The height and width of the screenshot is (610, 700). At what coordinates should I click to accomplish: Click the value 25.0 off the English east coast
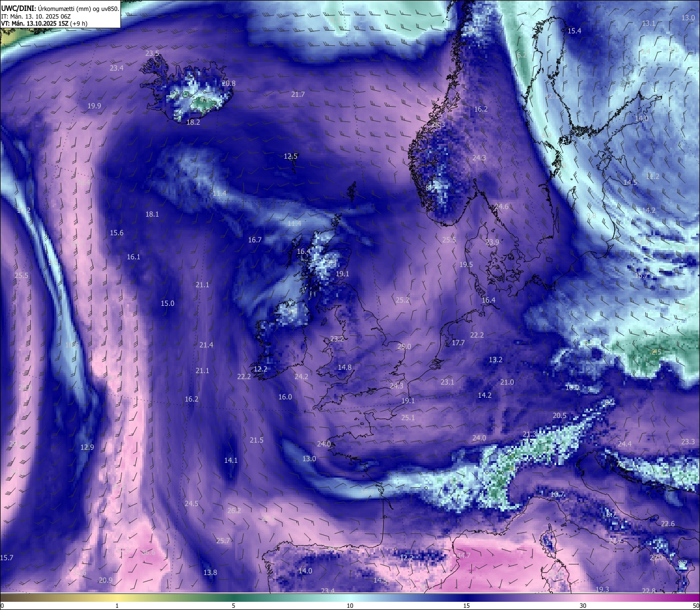point(404,347)
